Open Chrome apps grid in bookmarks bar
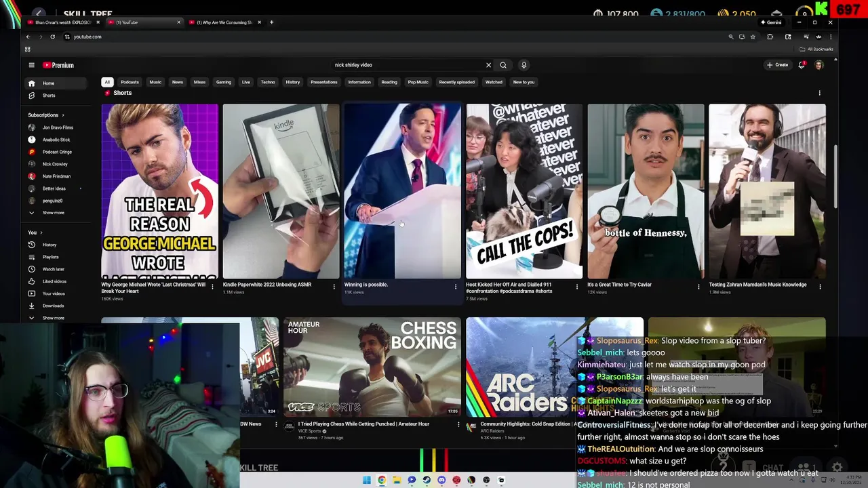Viewport: 868px width, 488px height. [x=27, y=49]
